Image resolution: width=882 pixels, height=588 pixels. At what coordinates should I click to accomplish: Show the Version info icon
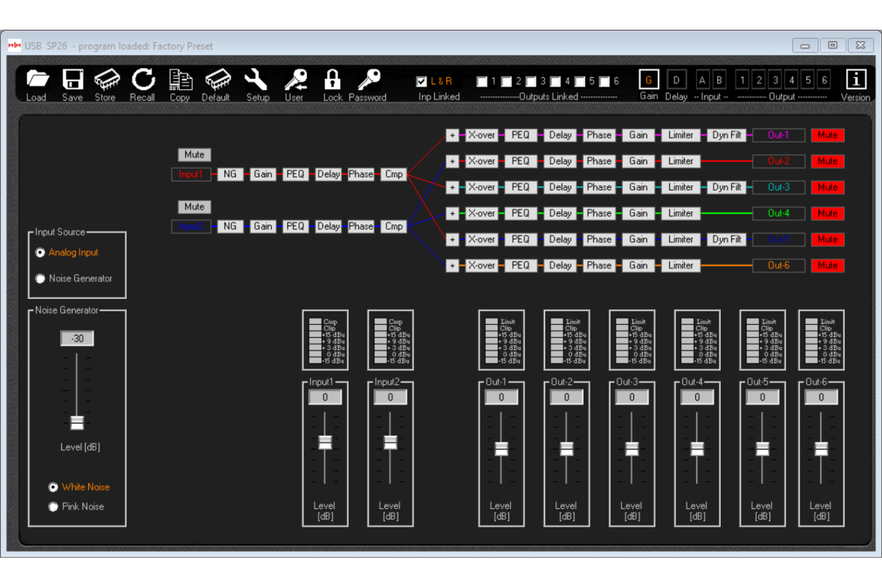[x=856, y=80]
